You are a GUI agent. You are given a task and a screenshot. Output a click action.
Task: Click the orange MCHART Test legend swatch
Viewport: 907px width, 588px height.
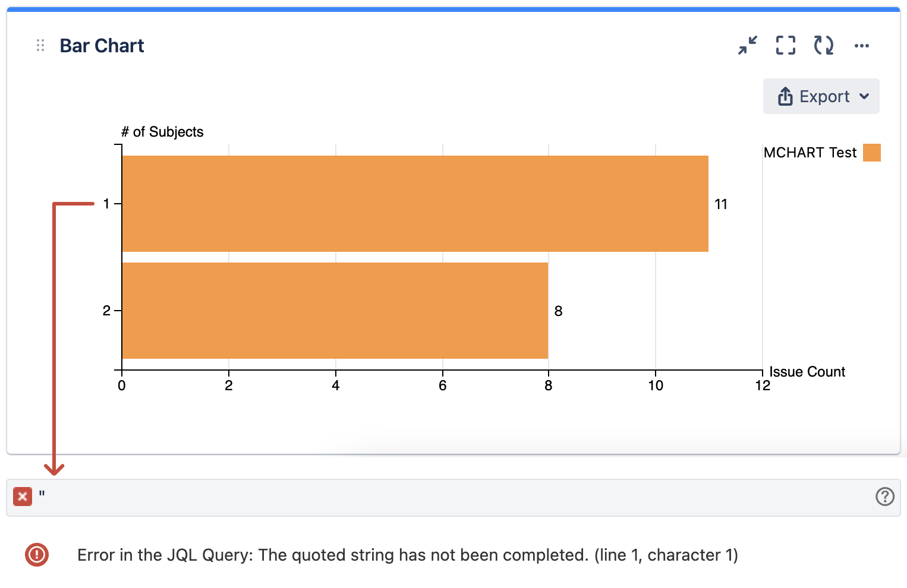[871, 153]
